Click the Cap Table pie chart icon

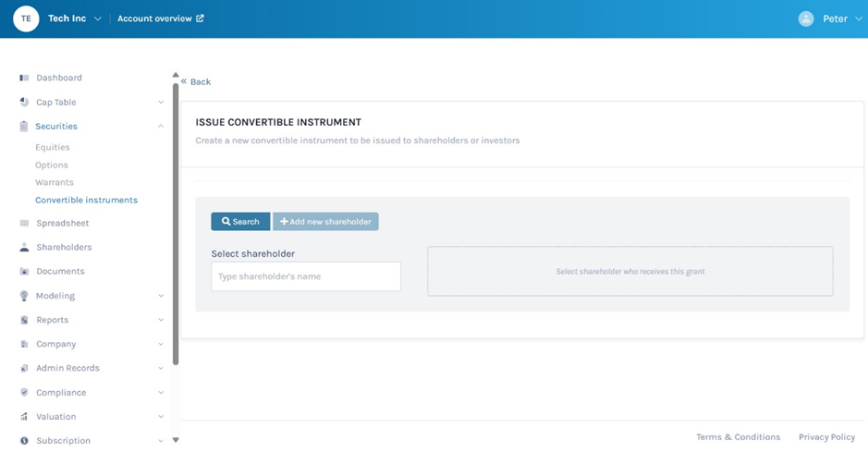click(24, 102)
